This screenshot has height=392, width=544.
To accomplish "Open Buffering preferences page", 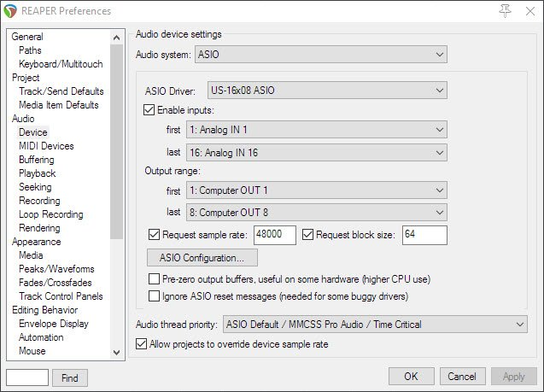I will (37, 160).
